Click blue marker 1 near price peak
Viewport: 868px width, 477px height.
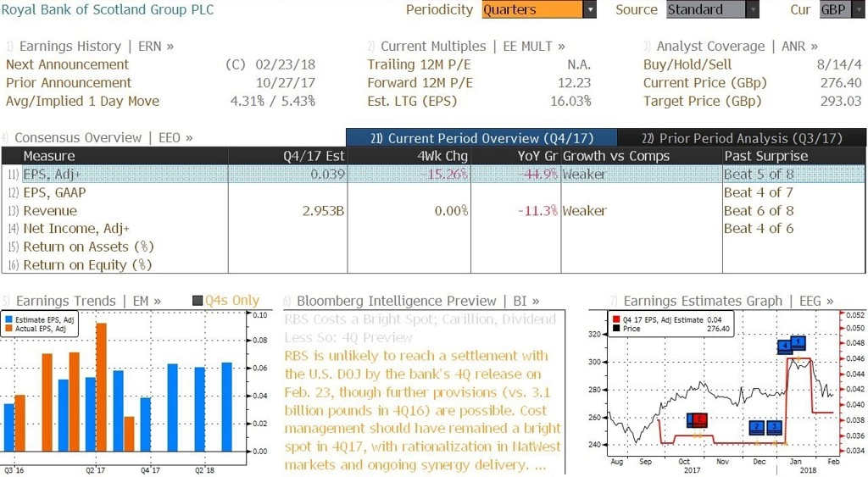[x=798, y=342]
